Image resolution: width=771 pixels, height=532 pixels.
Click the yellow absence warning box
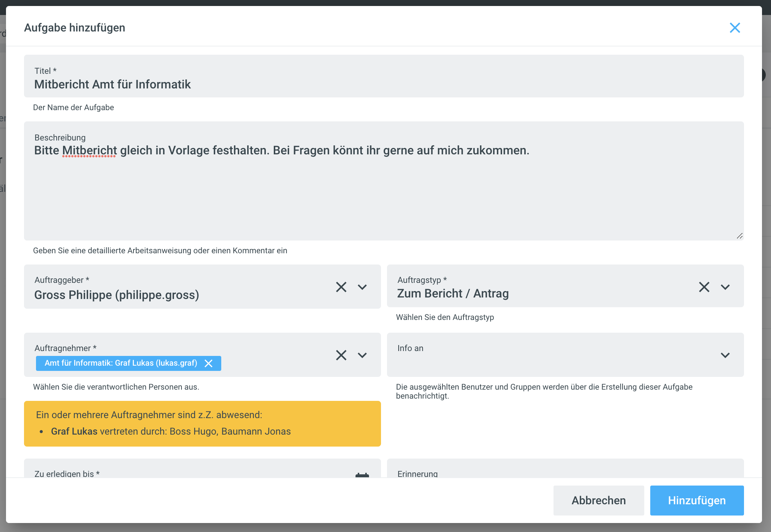point(202,423)
